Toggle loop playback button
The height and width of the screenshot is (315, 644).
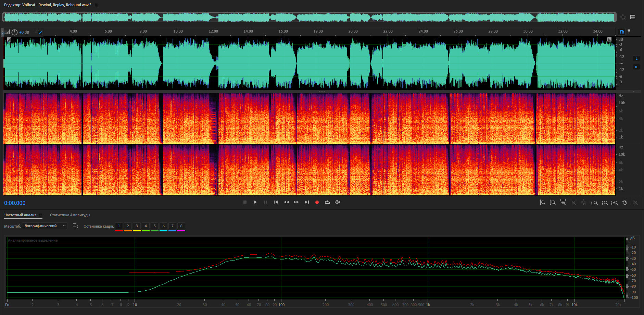327,202
